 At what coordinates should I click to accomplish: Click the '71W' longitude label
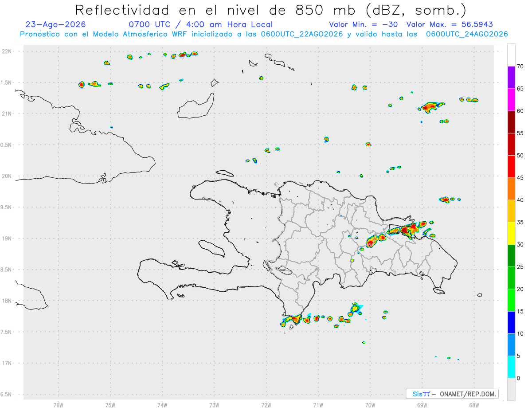(318, 405)
